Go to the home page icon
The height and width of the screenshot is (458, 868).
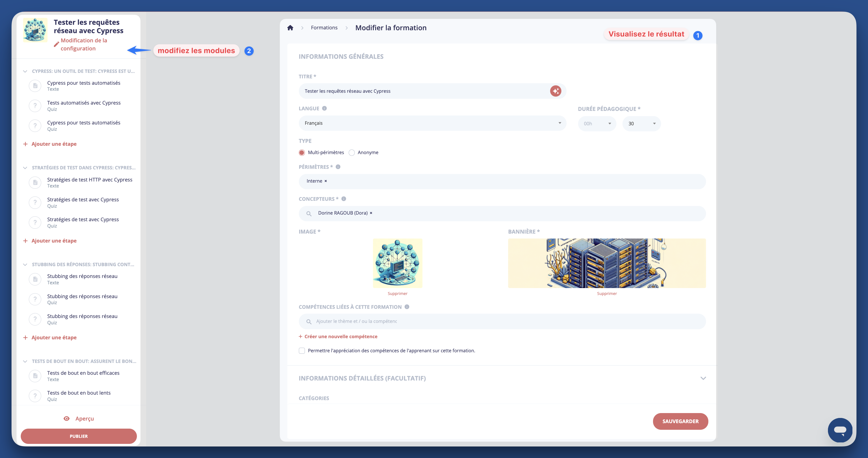[x=290, y=28]
